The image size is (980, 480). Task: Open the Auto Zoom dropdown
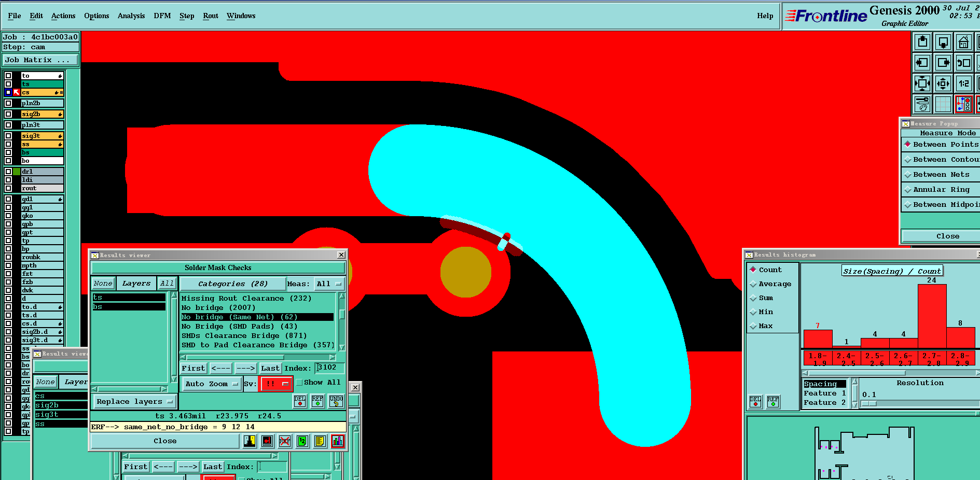(x=212, y=384)
